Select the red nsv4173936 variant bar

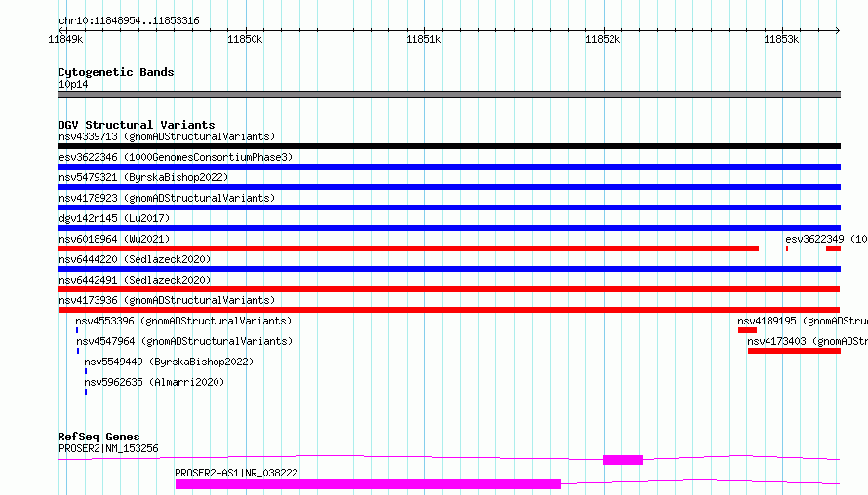(449, 310)
